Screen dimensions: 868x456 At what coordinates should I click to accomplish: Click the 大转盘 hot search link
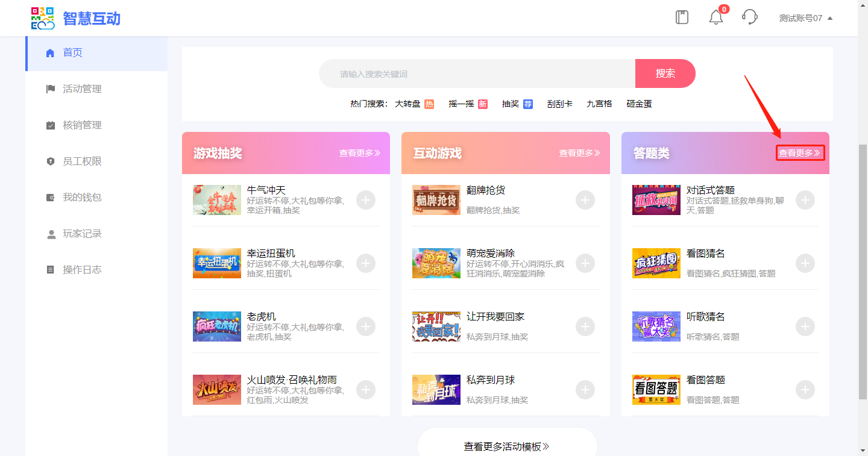point(407,104)
